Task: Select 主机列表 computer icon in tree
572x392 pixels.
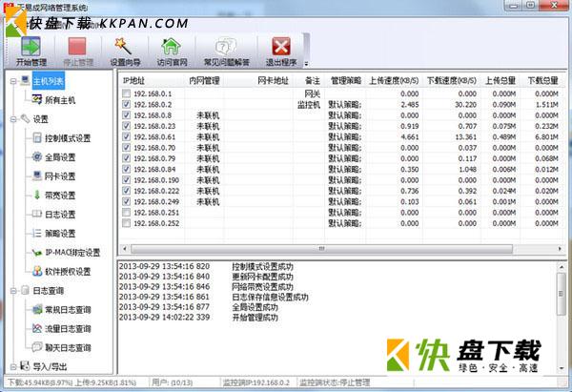Action: (25, 80)
